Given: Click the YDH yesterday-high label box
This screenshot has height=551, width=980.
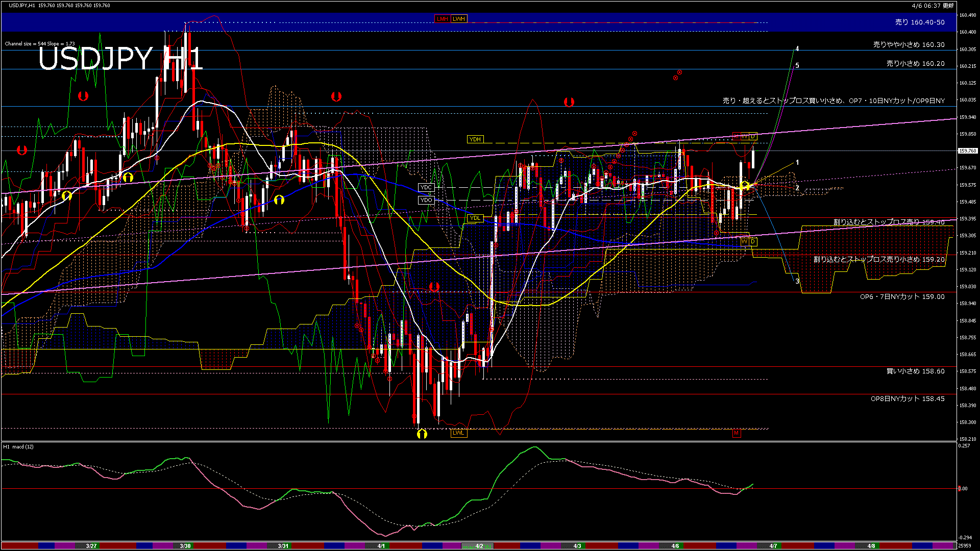Looking at the screenshot, I should tap(475, 139).
